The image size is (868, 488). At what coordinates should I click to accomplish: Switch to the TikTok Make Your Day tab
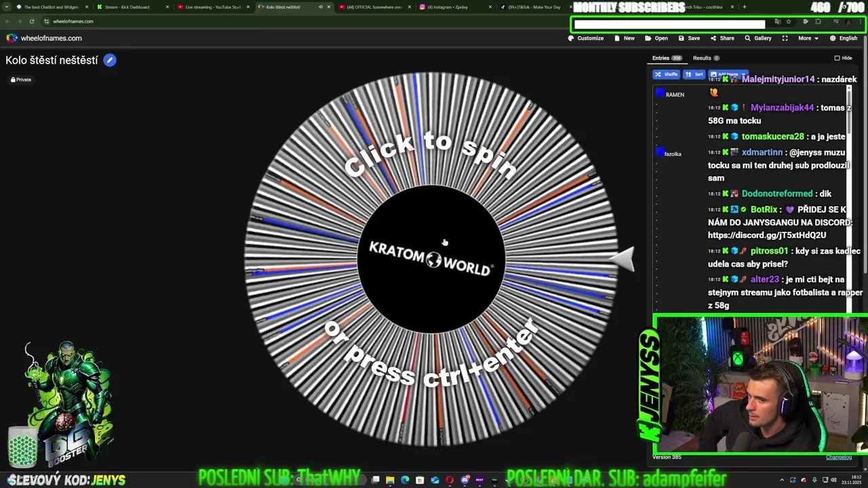(x=534, y=7)
